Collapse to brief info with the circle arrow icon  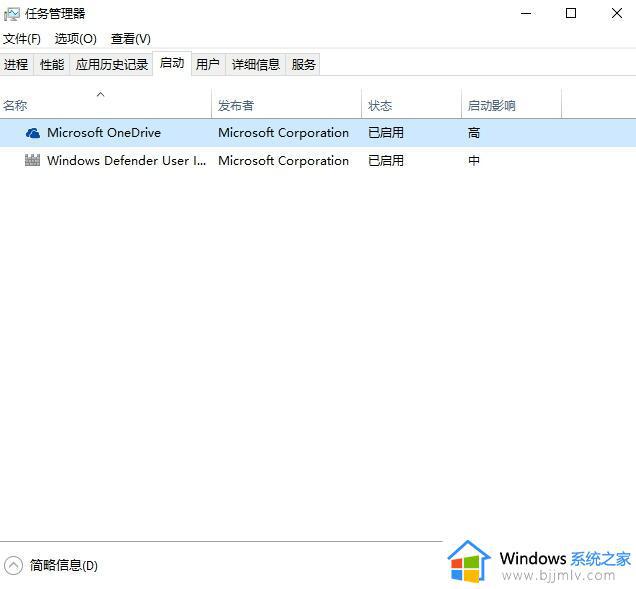coord(13,565)
